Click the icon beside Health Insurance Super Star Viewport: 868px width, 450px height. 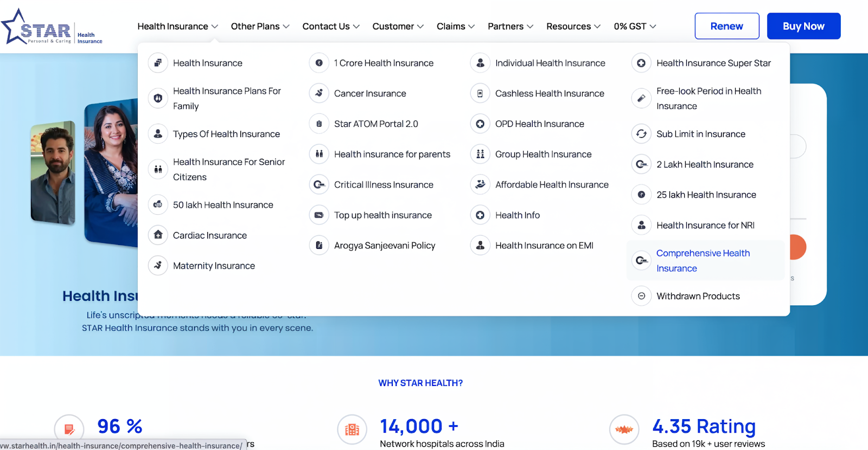click(x=641, y=63)
